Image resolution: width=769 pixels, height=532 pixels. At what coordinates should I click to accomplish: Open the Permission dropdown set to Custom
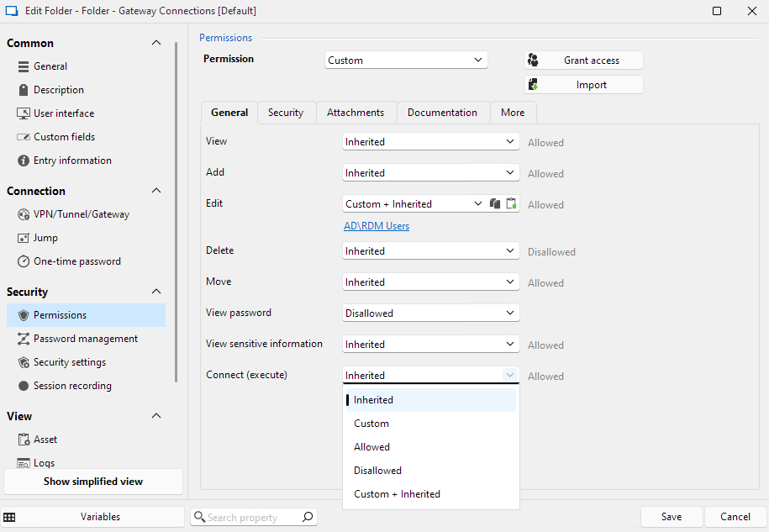coord(406,61)
